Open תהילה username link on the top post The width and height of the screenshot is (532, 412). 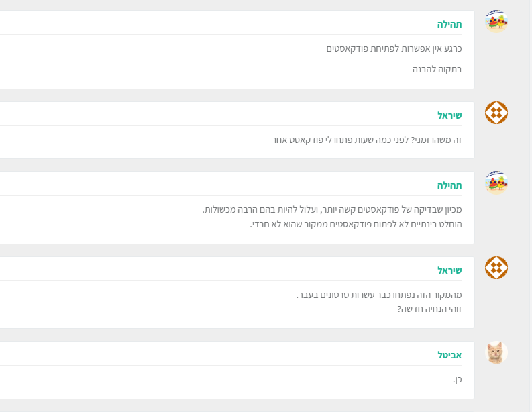pyautogui.click(x=449, y=24)
